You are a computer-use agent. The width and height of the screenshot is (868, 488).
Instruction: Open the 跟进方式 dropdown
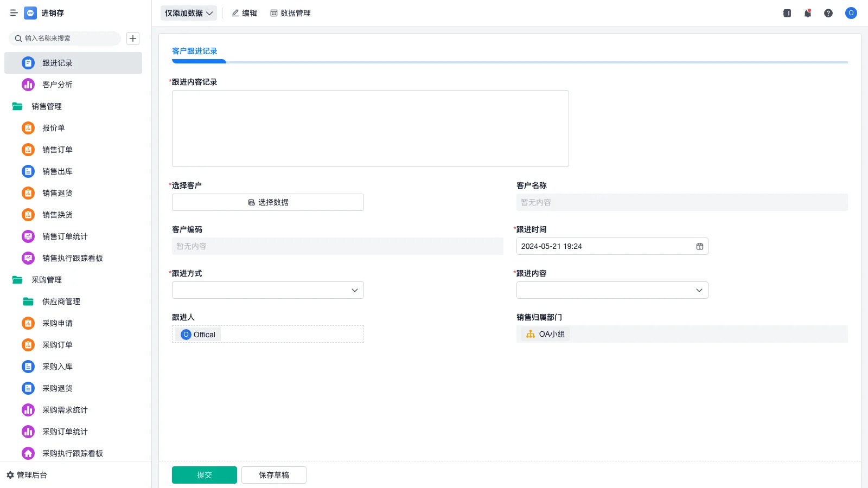(x=268, y=290)
